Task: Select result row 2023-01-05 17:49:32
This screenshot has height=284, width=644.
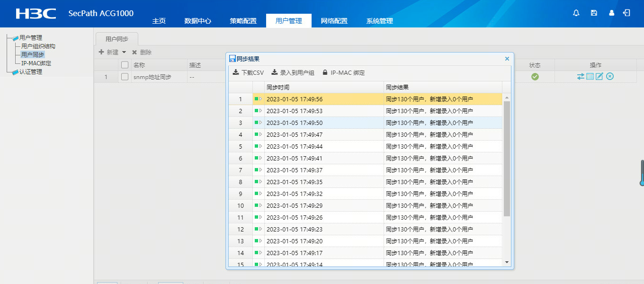Action: point(366,194)
